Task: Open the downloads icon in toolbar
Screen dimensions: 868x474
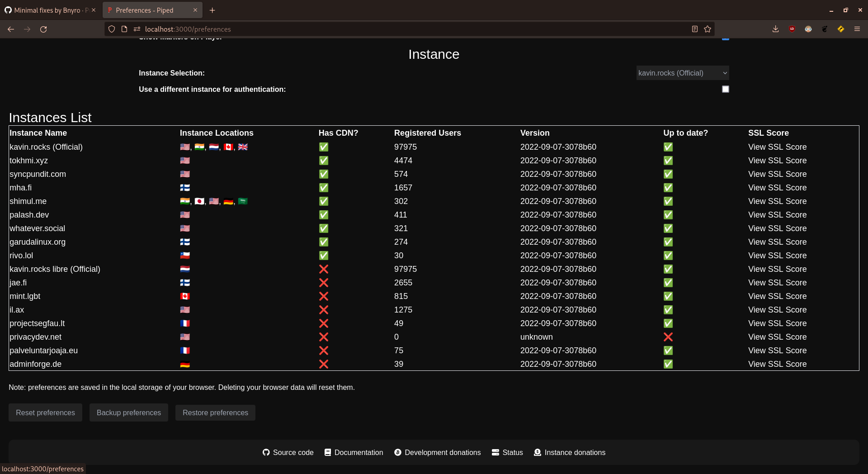Action: pyautogui.click(x=775, y=29)
